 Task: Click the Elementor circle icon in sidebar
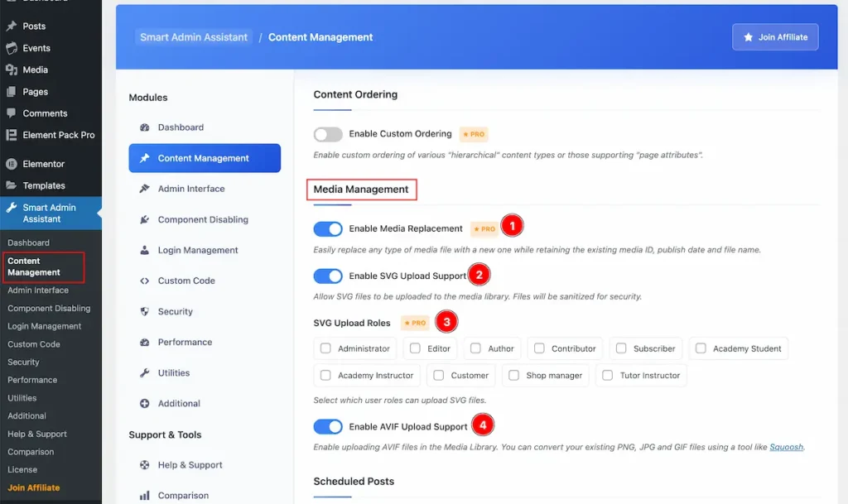(12, 164)
